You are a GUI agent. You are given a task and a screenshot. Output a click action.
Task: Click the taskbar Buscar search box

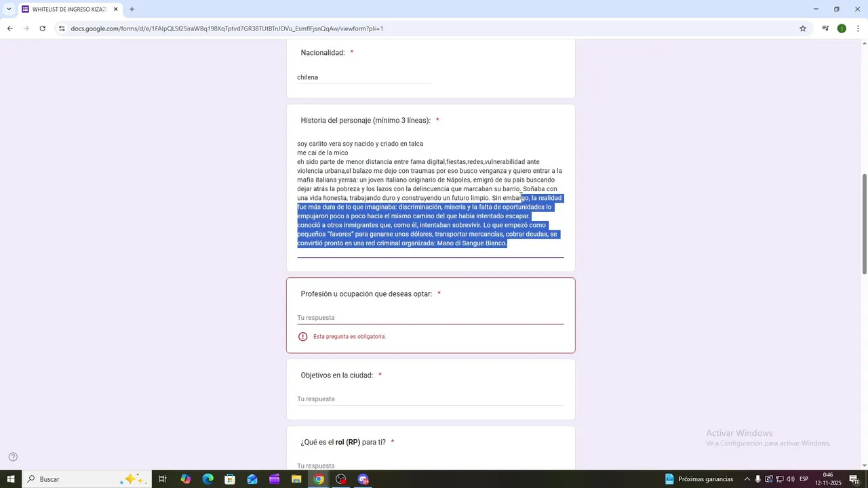pyautogui.click(x=86, y=479)
